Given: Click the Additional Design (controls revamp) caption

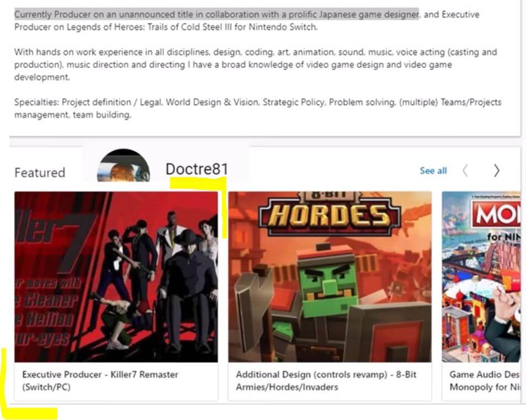Looking at the screenshot, I should coord(326,381).
